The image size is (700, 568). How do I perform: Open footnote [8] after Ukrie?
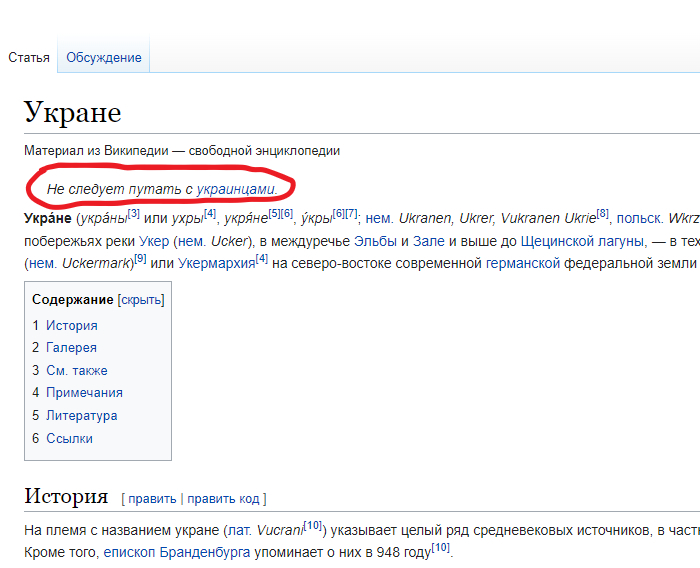602,213
